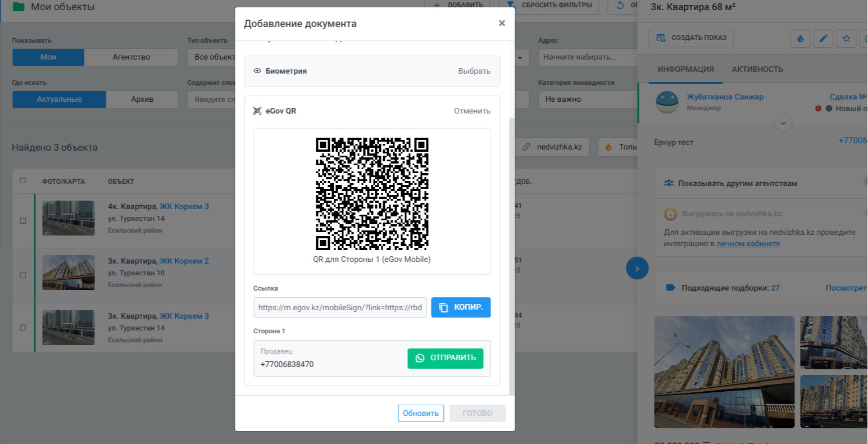The image size is (868, 444).
Task: Click the star favorite icon
Action: click(x=846, y=38)
